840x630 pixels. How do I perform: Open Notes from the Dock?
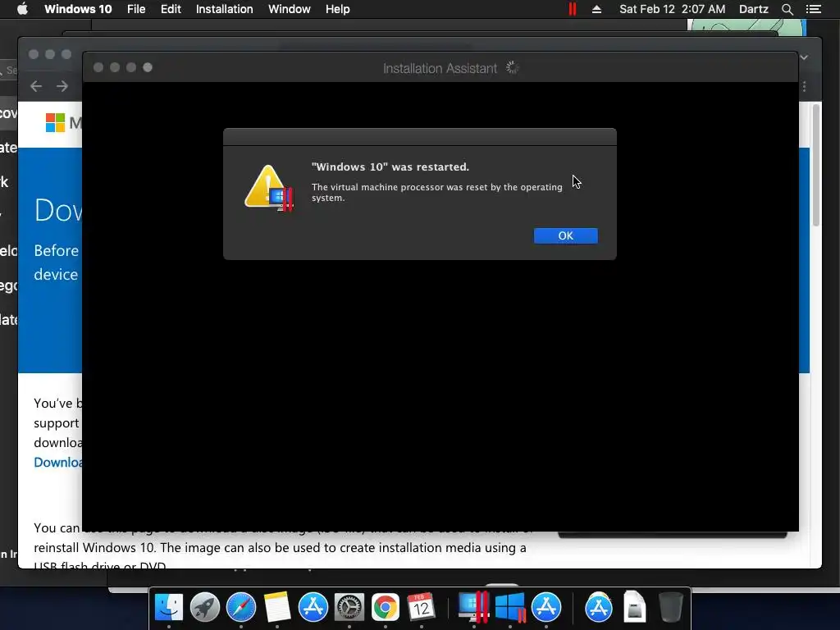(x=277, y=607)
